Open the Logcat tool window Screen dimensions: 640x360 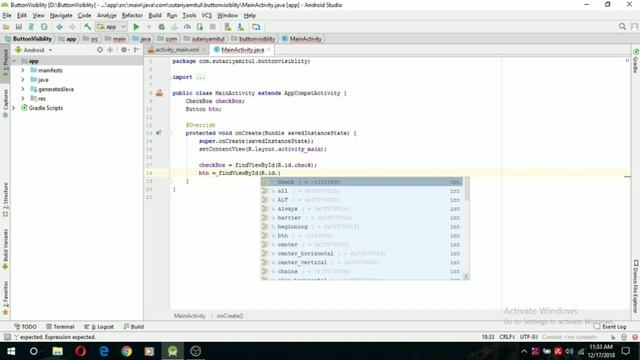pyautogui.click(x=99, y=327)
